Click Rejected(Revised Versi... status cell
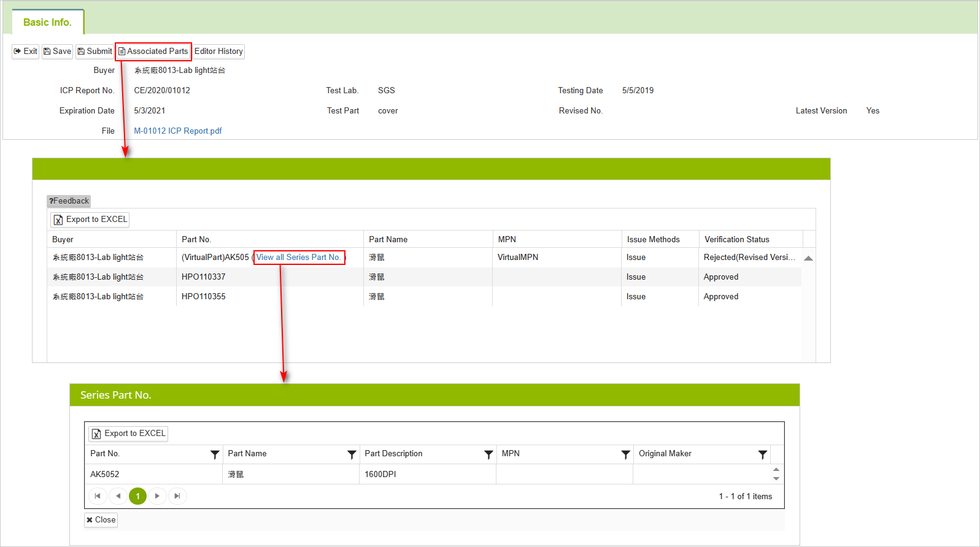980x547 pixels. [749, 257]
